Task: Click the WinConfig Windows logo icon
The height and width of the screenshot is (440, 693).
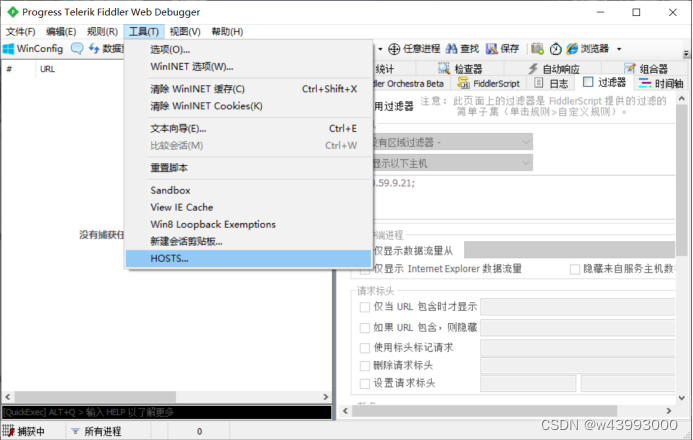Action: [8, 49]
